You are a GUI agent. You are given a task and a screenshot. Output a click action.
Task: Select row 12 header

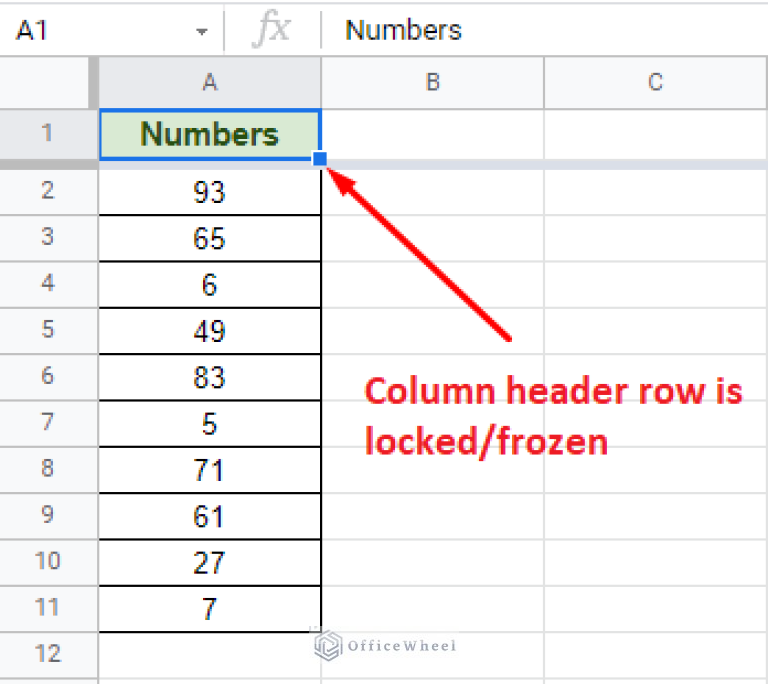[48, 654]
